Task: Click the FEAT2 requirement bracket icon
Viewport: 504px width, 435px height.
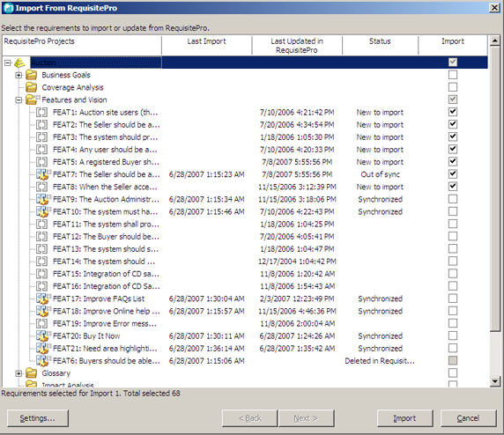Action: (41, 125)
